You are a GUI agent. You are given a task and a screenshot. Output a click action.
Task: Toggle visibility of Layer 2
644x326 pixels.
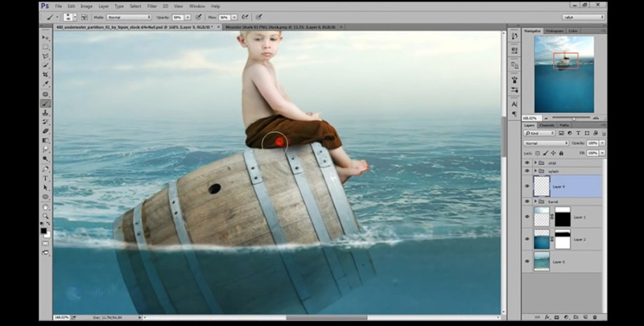[527, 239]
